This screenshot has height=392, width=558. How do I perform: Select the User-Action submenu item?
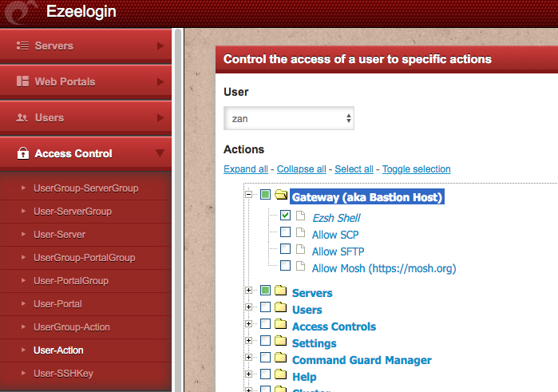point(85,350)
